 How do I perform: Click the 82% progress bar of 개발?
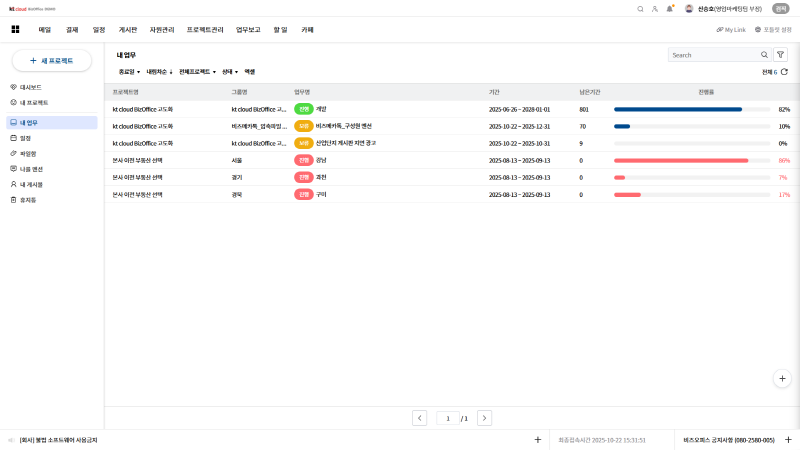pos(691,109)
